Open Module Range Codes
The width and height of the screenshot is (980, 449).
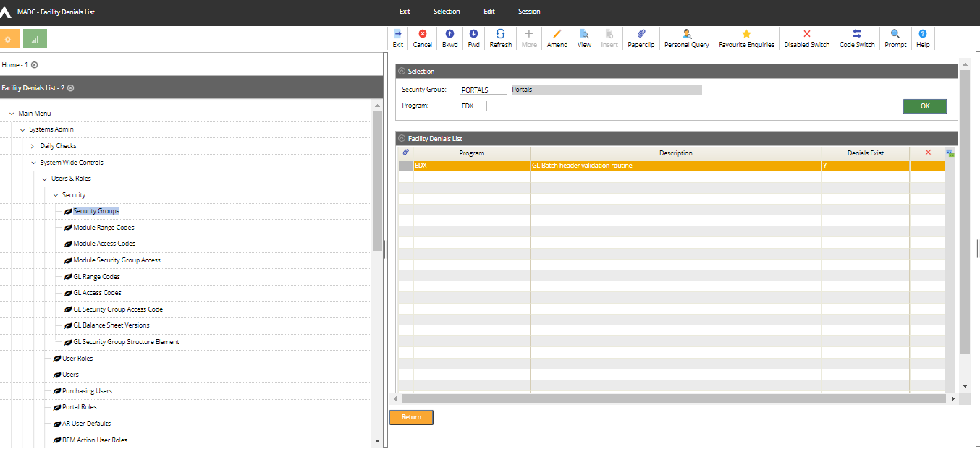[104, 228]
